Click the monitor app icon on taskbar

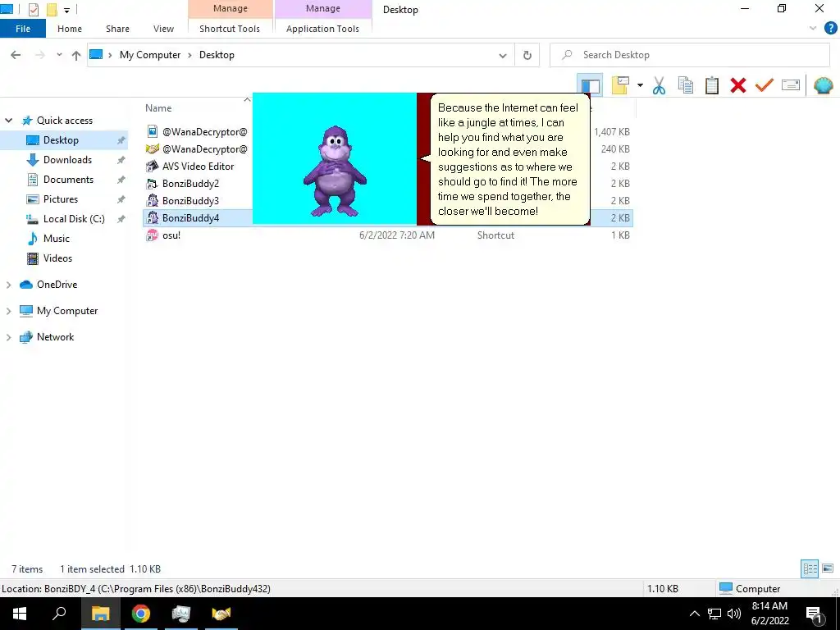click(181, 614)
